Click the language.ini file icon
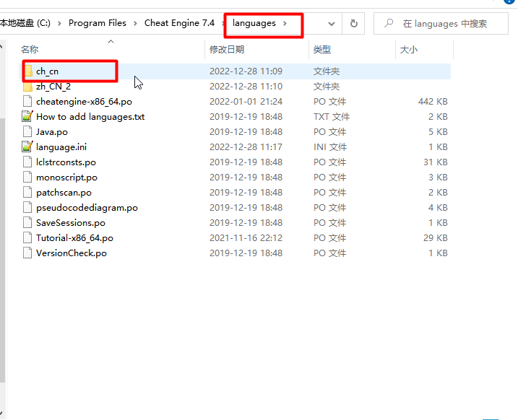 (27, 147)
